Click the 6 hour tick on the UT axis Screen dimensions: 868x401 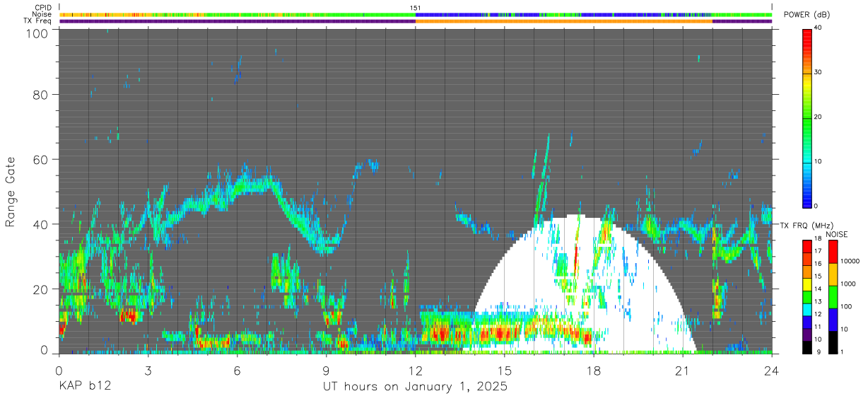[237, 370]
